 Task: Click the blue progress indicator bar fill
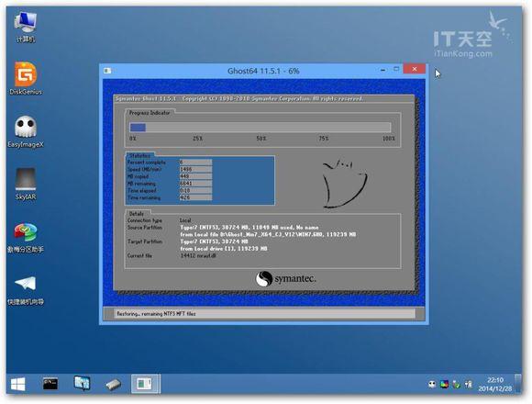(138, 128)
